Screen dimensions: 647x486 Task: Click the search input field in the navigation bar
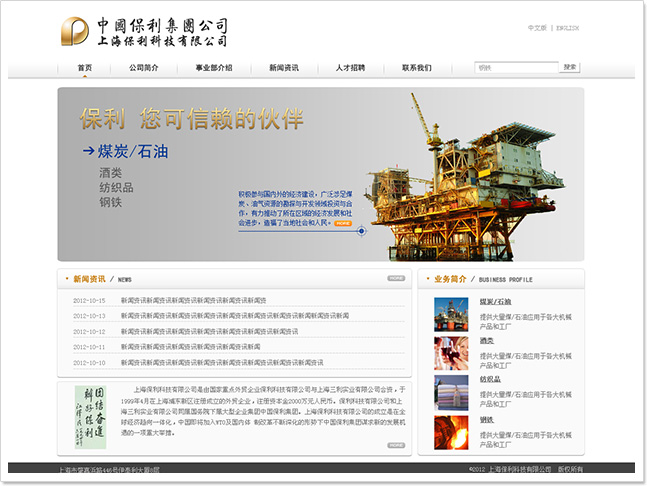pyautogui.click(x=516, y=68)
